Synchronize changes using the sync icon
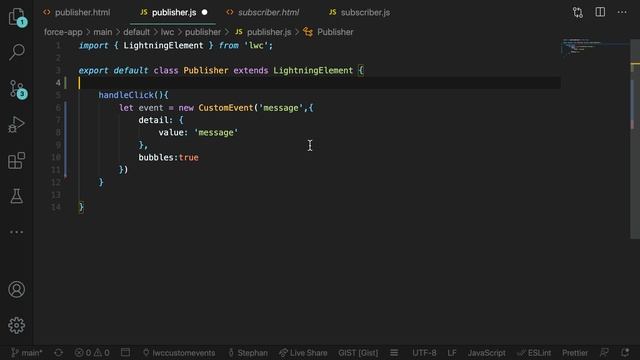The image size is (640, 360). (58, 353)
